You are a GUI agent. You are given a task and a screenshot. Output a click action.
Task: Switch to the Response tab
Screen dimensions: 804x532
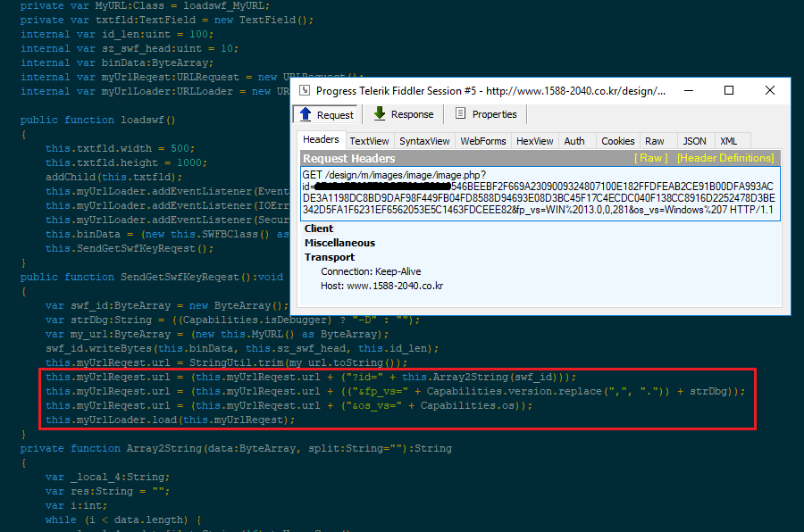pyautogui.click(x=404, y=114)
